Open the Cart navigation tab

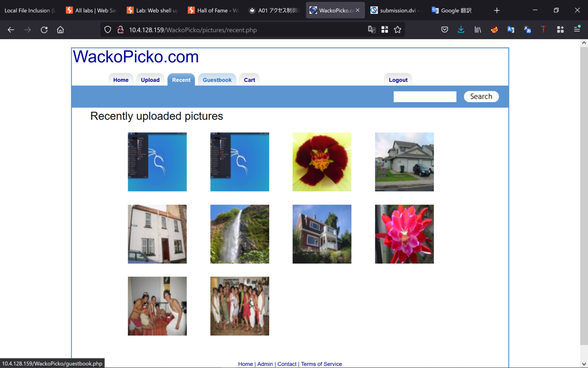pos(249,80)
